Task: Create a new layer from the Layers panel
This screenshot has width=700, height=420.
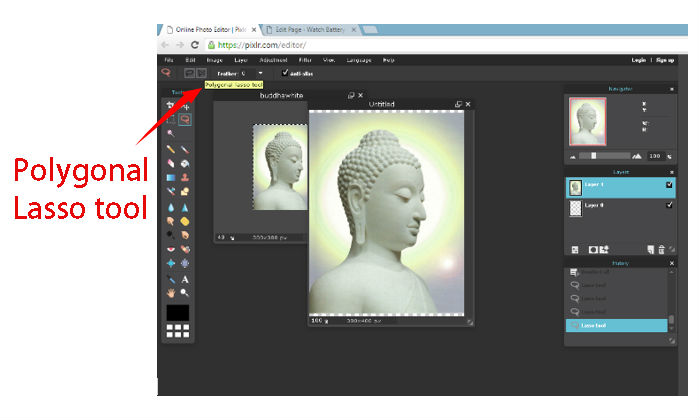Action: point(650,250)
